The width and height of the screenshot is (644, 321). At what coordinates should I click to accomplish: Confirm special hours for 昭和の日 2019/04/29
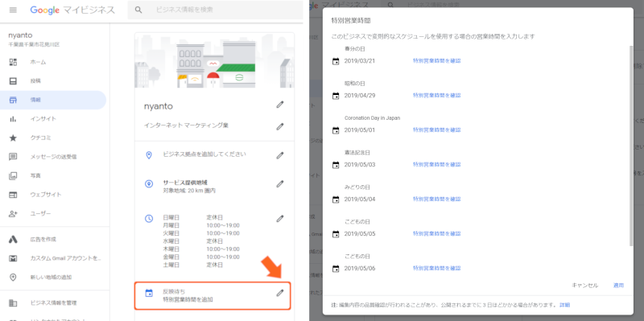point(437,95)
